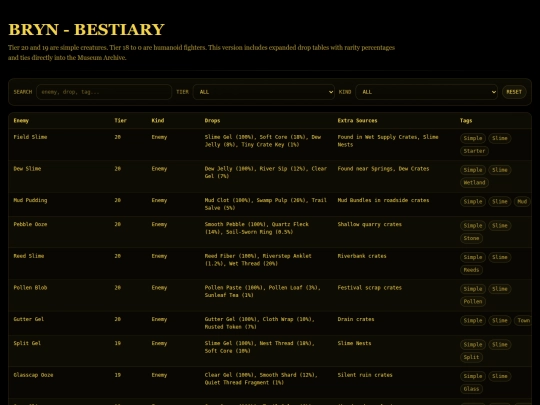The image size is (540, 405).
Task: Click Mud Pudding drops text
Action: (x=266, y=204)
